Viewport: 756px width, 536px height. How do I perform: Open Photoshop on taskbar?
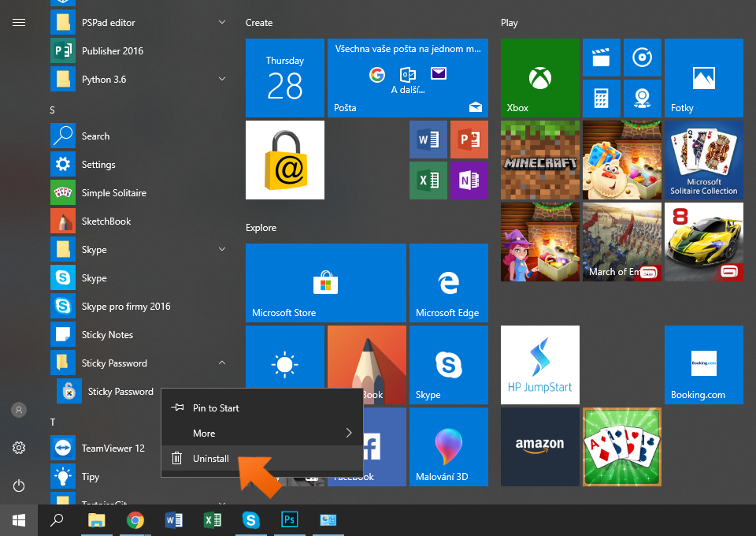[x=289, y=520]
